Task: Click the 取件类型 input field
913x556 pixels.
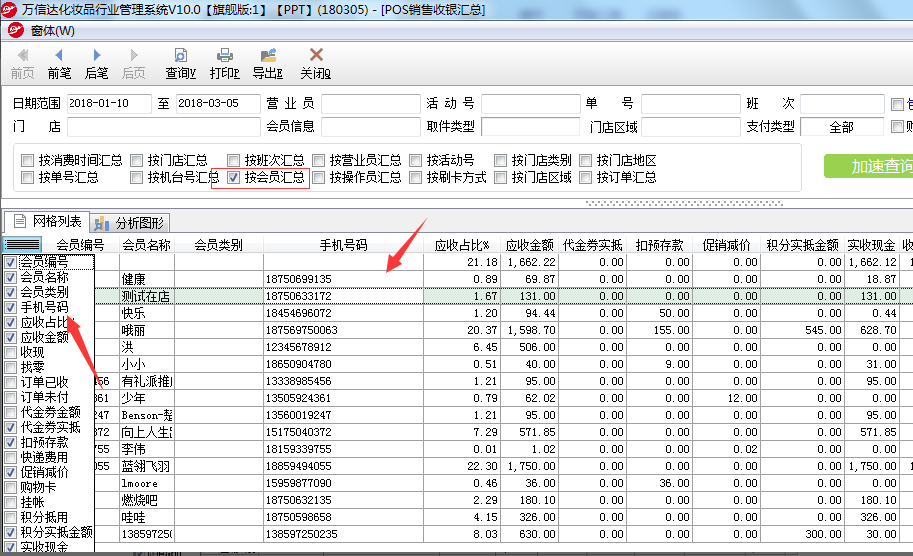Action: [531, 127]
